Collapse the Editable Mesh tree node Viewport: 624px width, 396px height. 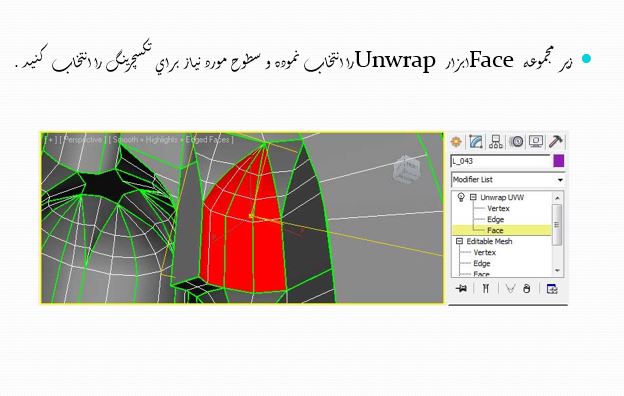pos(459,241)
